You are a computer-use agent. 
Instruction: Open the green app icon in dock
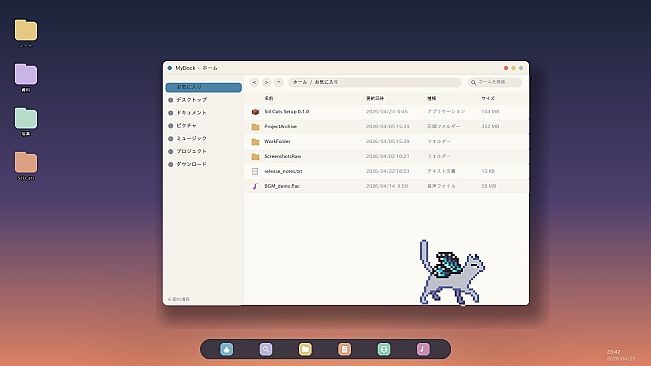point(384,349)
